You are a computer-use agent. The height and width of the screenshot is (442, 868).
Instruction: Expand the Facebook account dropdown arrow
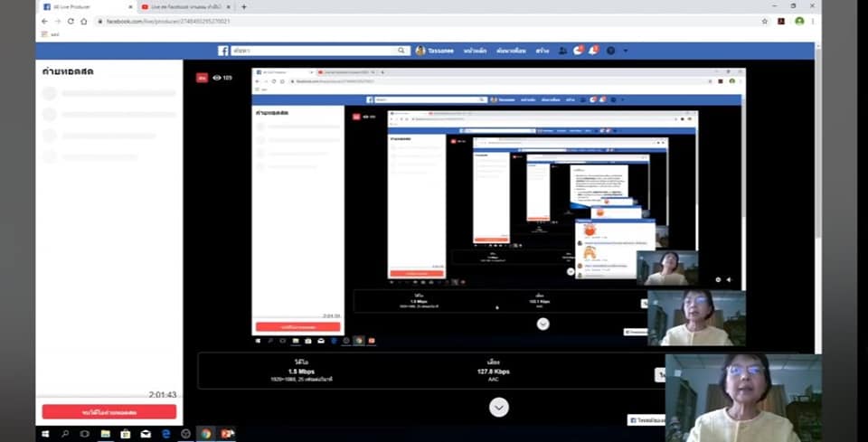(625, 51)
